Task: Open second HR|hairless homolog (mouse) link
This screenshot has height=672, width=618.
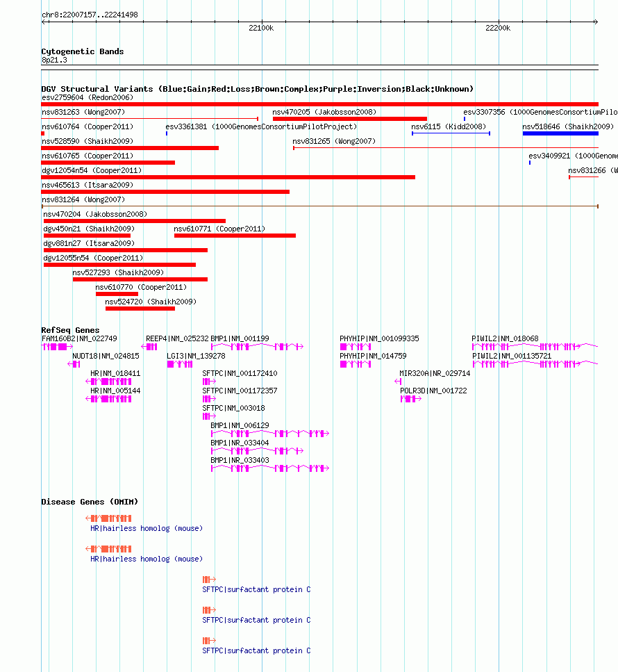Action: click(147, 559)
